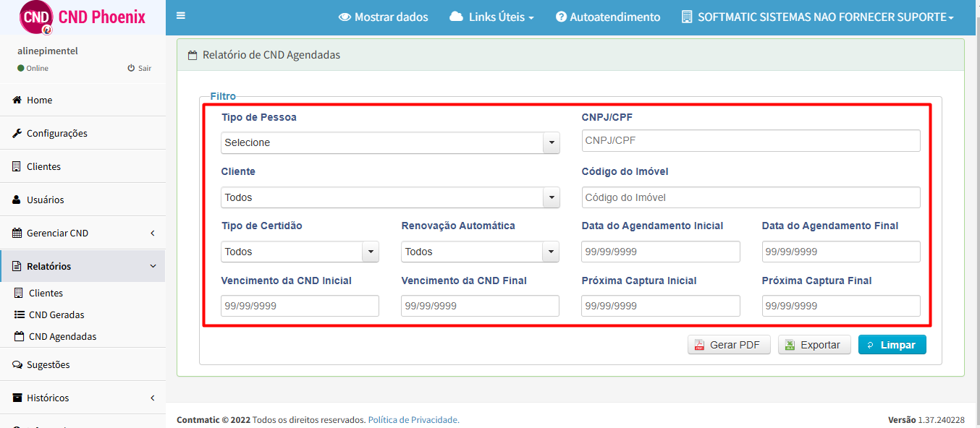This screenshot has width=980, height=428.
Task: Click the hamburger menu icon
Action: coord(181,16)
